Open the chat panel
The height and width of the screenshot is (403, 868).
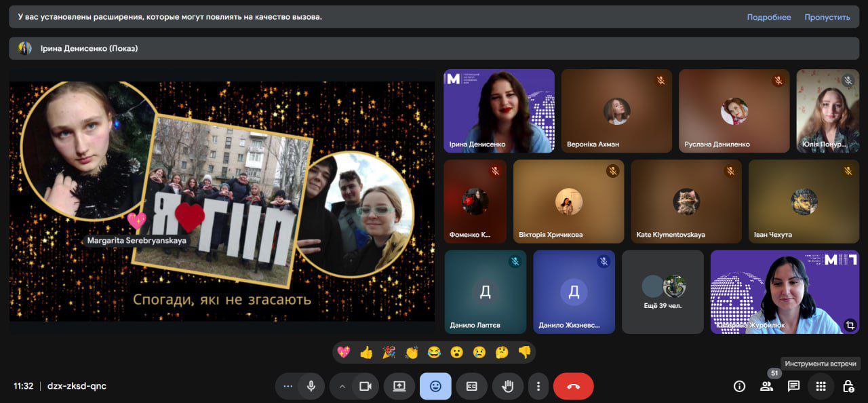click(x=793, y=386)
